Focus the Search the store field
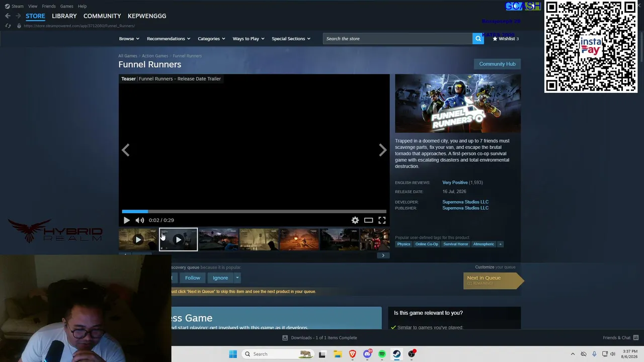The image size is (644, 362). 397,39
